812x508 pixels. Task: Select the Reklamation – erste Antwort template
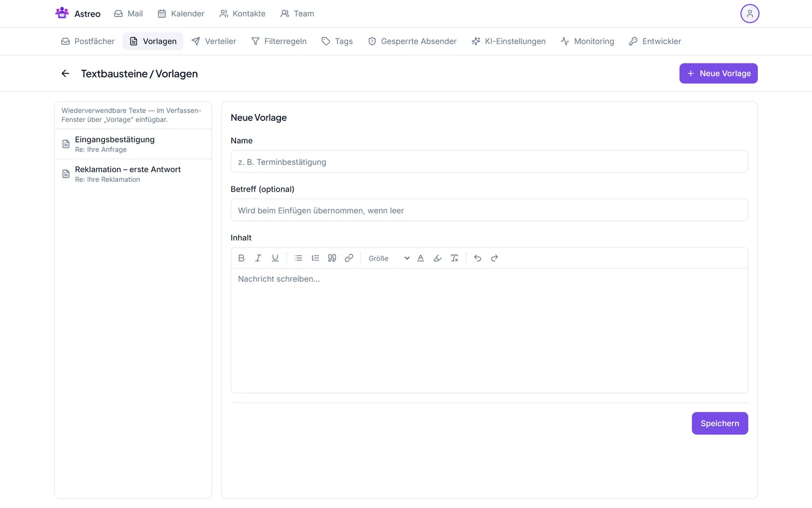(x=133, y=174)
